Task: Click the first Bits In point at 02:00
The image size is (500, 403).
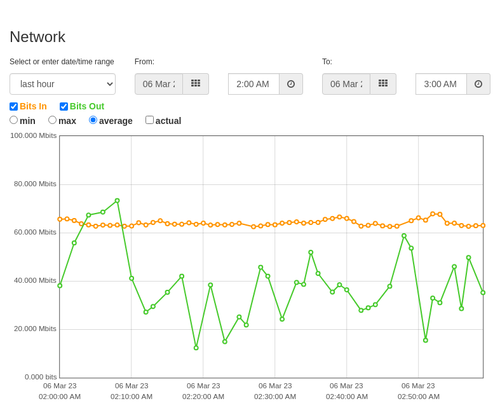Action: pos(60,219)
